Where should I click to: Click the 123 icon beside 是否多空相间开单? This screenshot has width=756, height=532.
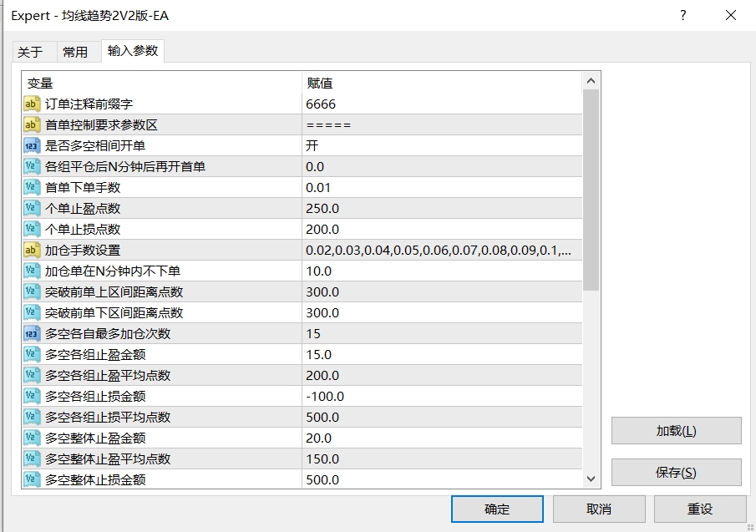coord(31,145)
